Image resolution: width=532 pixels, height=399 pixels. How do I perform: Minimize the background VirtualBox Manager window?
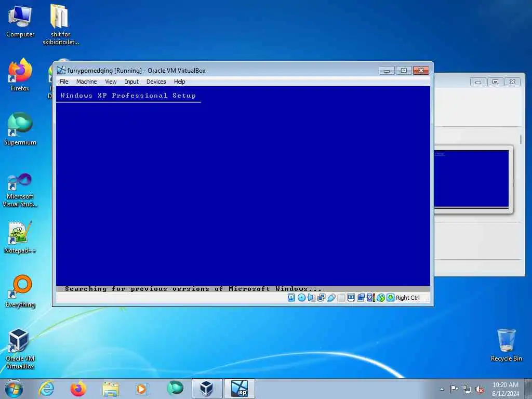pyautogui.click(x=478, y=82)
